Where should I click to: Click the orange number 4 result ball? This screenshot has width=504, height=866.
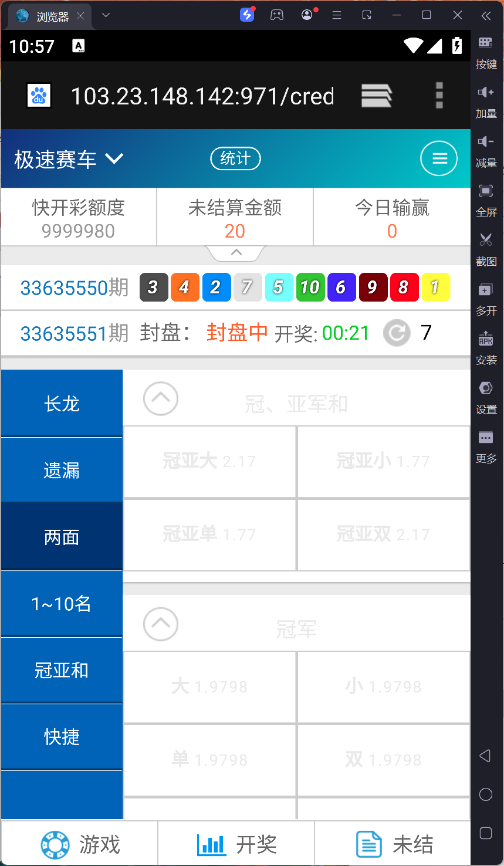pos(185,287)
